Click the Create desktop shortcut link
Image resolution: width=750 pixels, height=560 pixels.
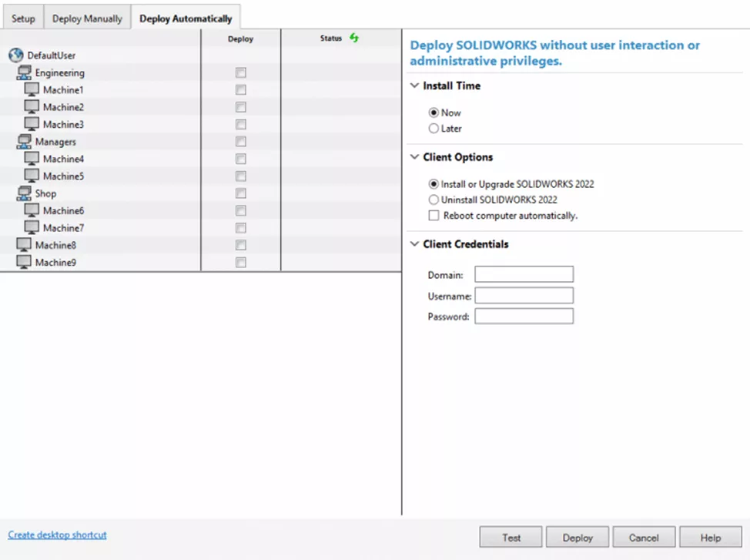57,535
